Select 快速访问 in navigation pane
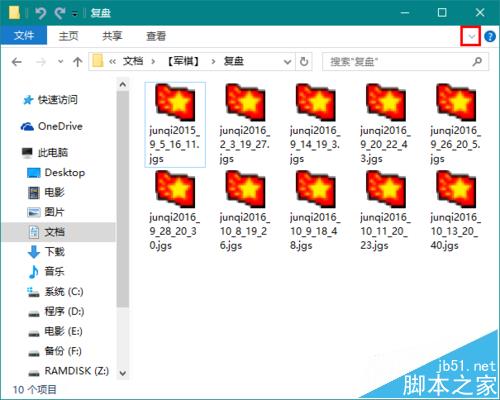Screen dimensions: 500x400 pos(58,99)
